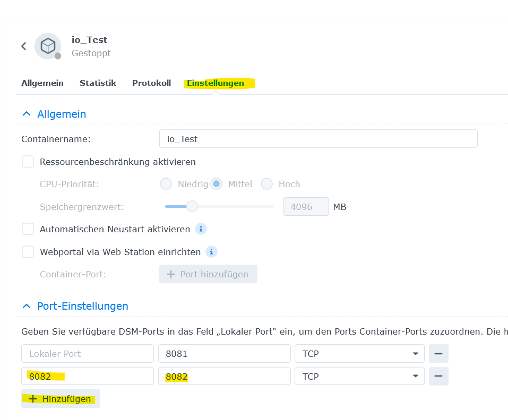The width and height of the screenshot is (508, 420).
Task: Enable Ressourcenbeschränkung aktivieren checkbox
Action: click(28, 161)
